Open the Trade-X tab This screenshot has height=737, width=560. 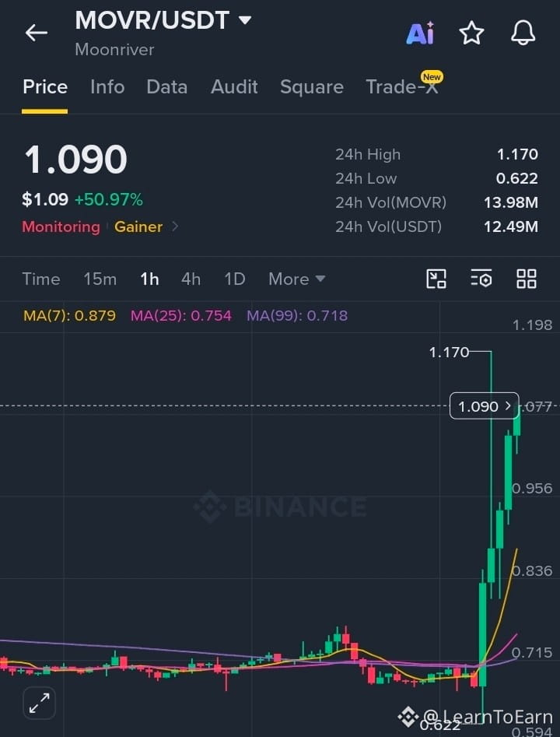[x=402, y=87]
